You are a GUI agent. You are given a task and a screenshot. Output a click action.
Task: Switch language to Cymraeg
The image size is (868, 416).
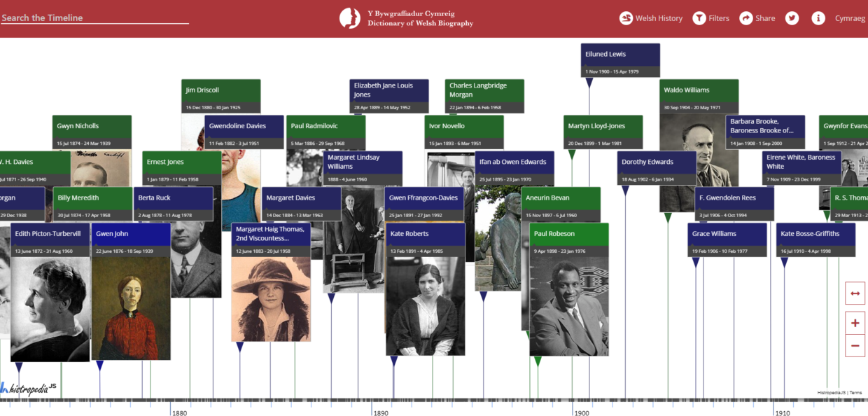point(850,18)
